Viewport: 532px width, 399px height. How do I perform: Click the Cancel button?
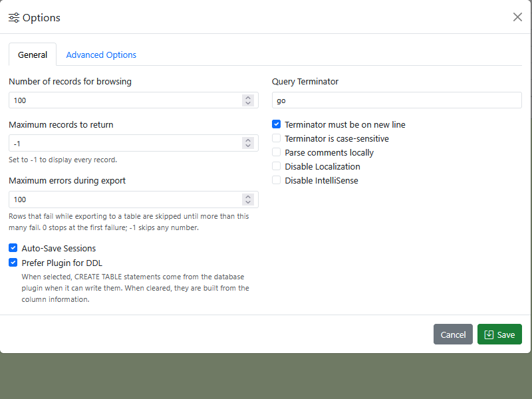(x=453, y=334)
